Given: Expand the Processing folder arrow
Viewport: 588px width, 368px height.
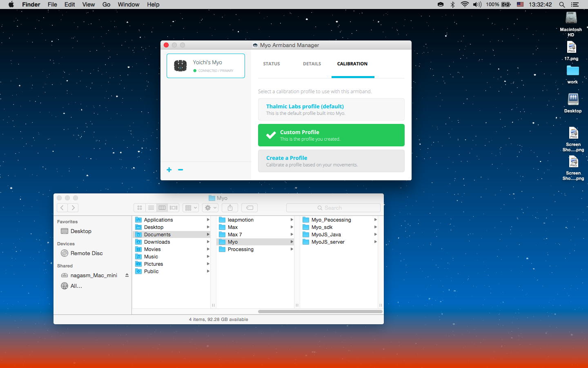Looking at the screenshot, I should (x=292, y=249).
